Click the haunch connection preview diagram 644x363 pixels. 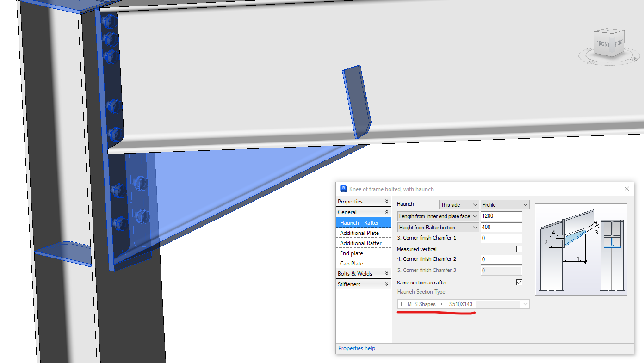[581, 249]
